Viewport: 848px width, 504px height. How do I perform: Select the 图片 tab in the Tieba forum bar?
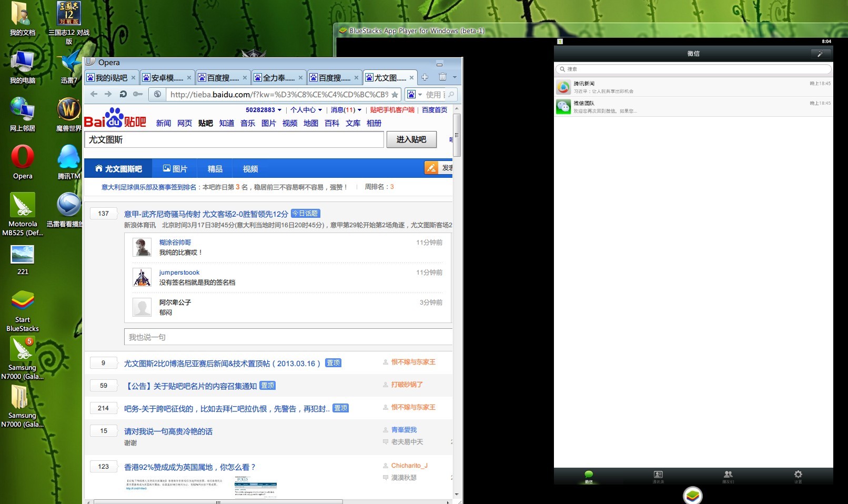point(175,169)
